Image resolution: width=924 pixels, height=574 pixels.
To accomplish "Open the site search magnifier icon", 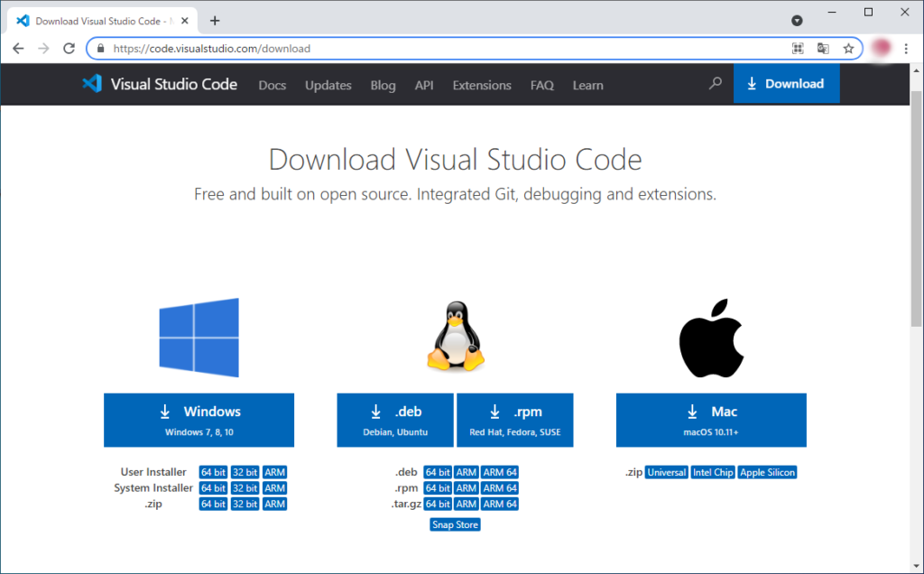I will (716, 84).
